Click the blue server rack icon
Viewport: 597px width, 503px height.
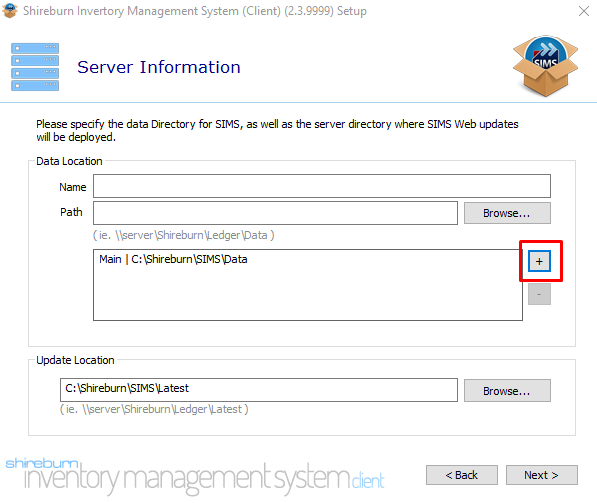tap(35, 67)
